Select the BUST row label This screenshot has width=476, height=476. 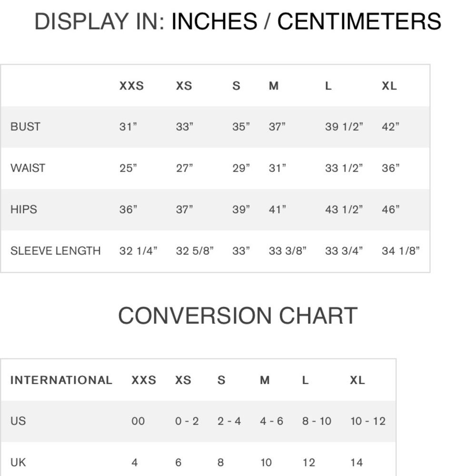coord(26,127)
